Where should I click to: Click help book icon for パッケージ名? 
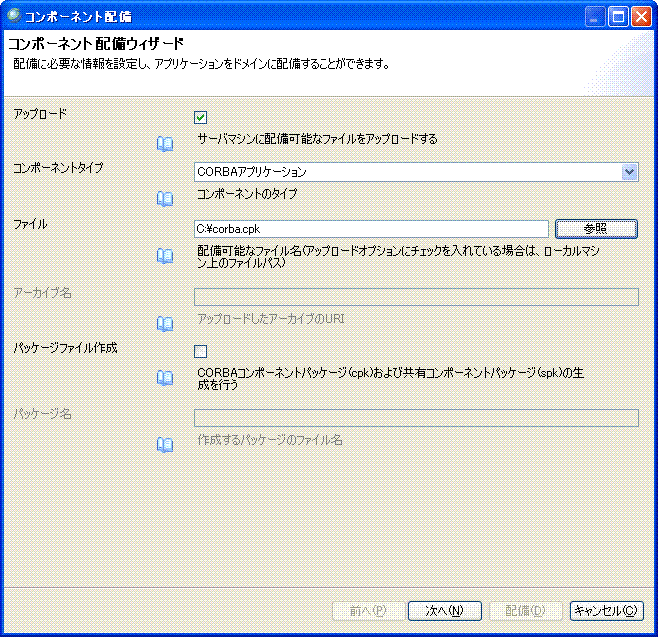point(165,445)
